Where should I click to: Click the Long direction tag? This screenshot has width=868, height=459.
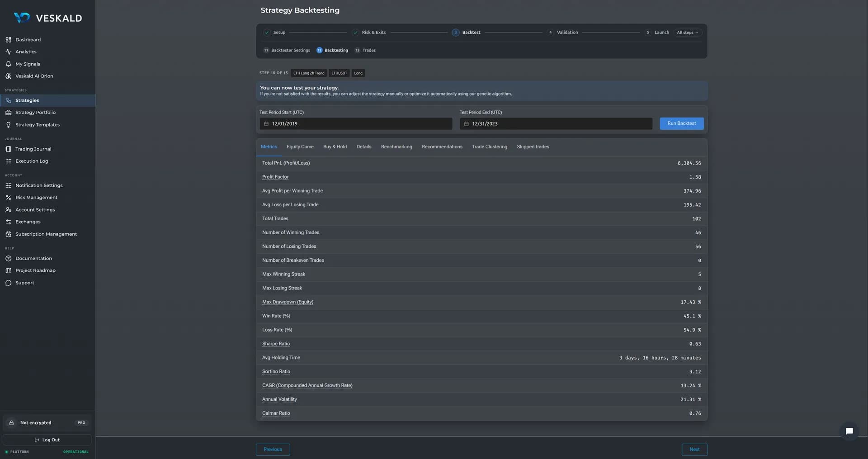(358, 73)
